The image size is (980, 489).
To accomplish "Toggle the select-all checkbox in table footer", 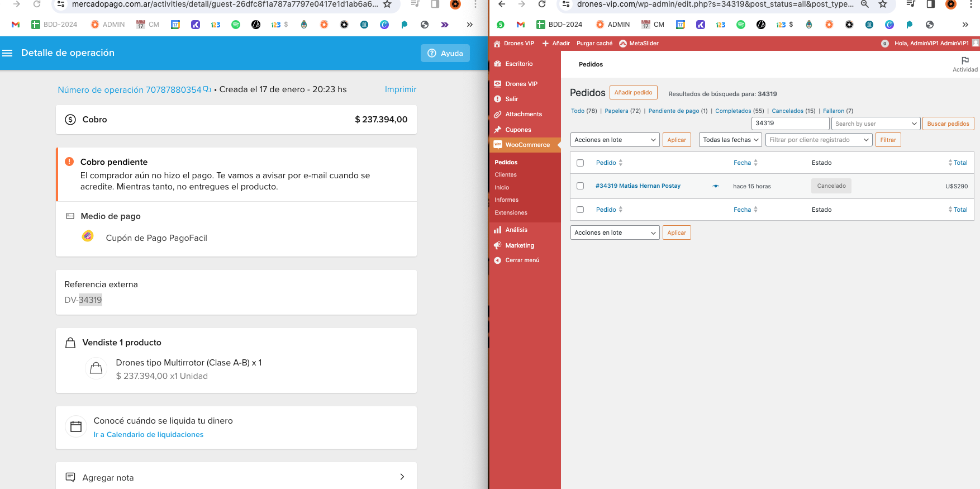I will pos(580,210).
